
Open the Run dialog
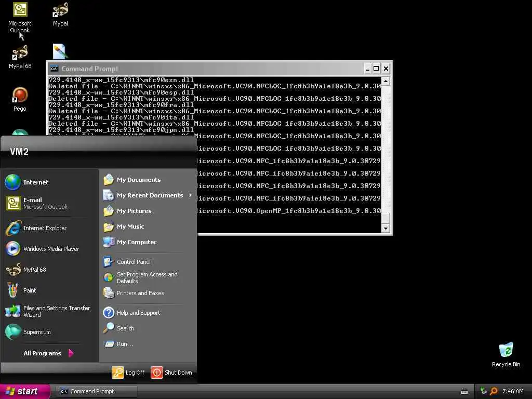point(148,344)
